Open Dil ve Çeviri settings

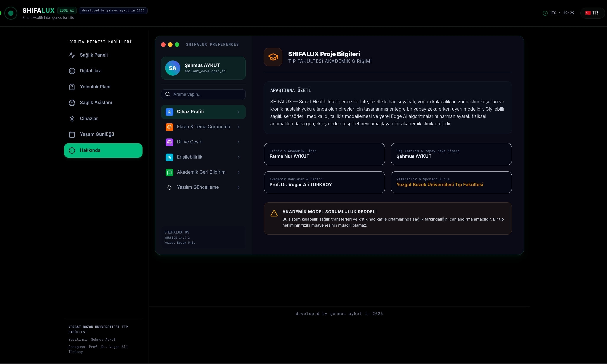coord(203,142)
